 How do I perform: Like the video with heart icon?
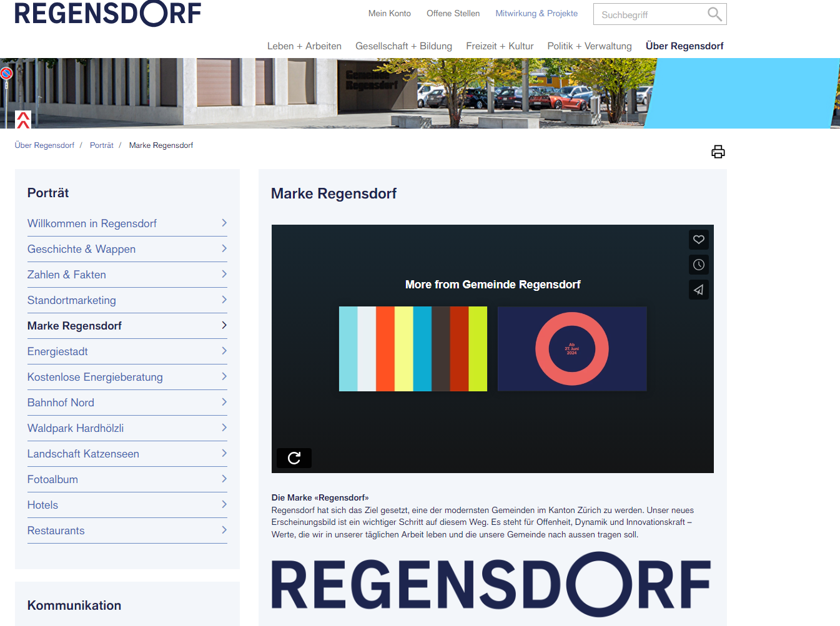pyautogui.click(x=698, y=240)
